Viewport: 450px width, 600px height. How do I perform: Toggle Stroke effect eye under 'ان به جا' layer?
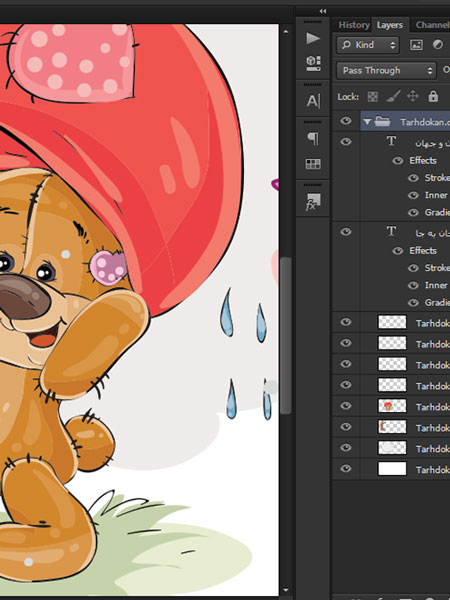pyautogui.click(x=413, y=268)
